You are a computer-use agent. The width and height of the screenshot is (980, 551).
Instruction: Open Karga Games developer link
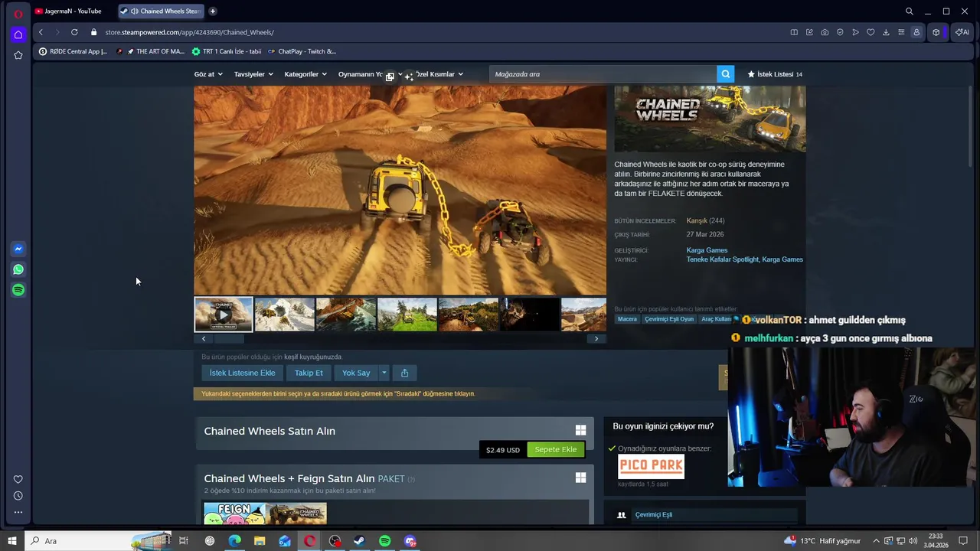(x=707, y=250)
